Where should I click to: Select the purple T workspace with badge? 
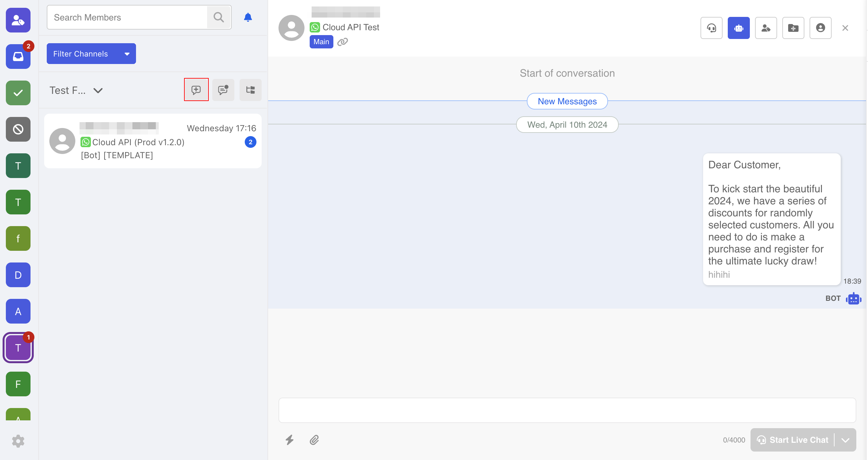click(x=18, y=348)
